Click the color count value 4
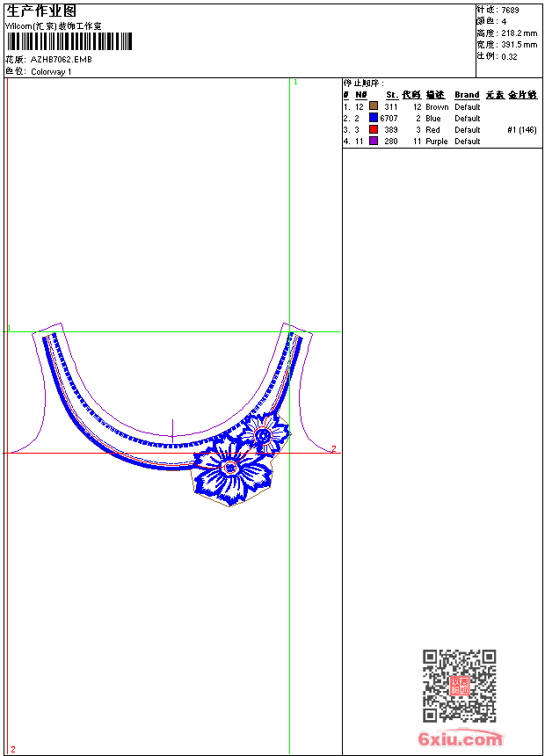 click(x=504, y=22)
